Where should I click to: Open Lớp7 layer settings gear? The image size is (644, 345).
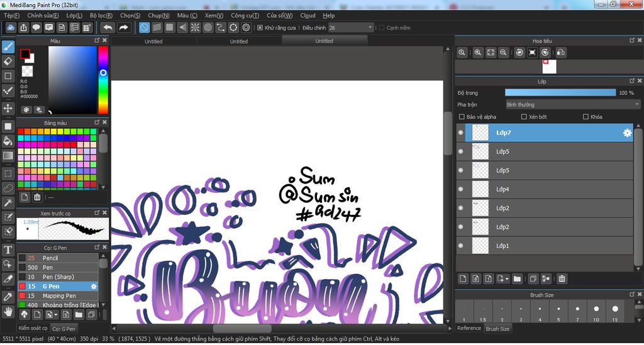[627, 133]
